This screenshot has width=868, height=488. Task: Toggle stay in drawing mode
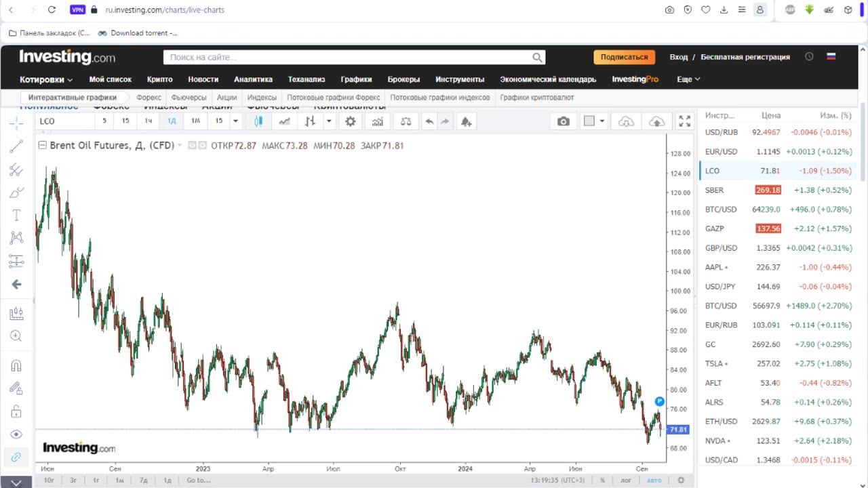[x=16, y=388]
